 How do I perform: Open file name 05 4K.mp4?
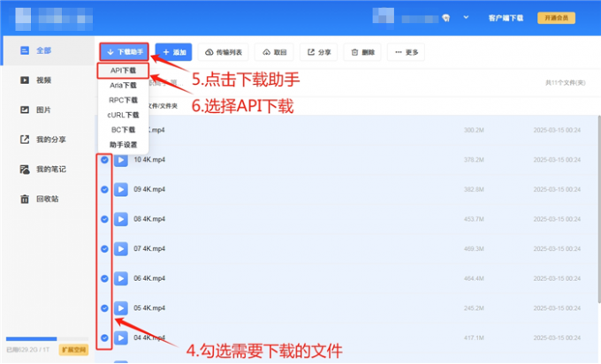149,308
